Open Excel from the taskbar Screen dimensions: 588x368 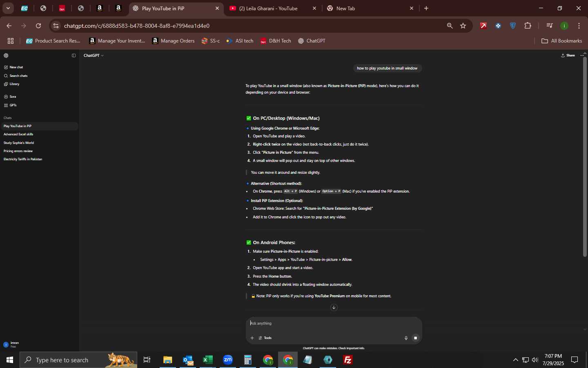208,360
